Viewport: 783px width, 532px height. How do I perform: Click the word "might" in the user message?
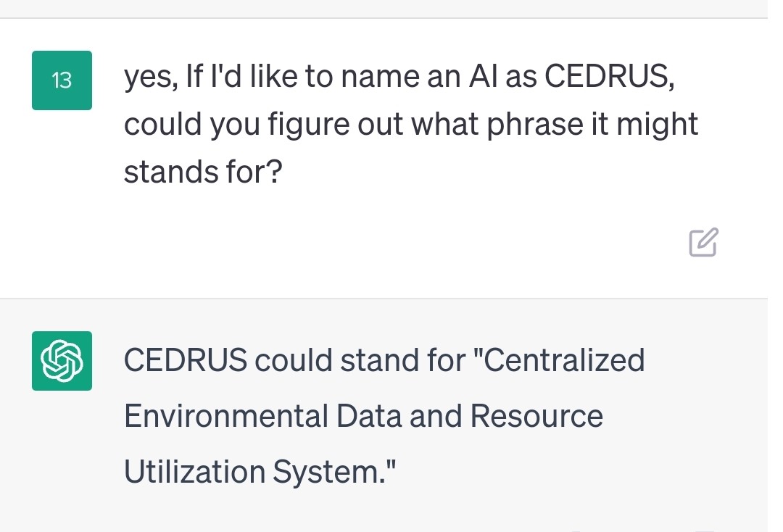point(658,124)
